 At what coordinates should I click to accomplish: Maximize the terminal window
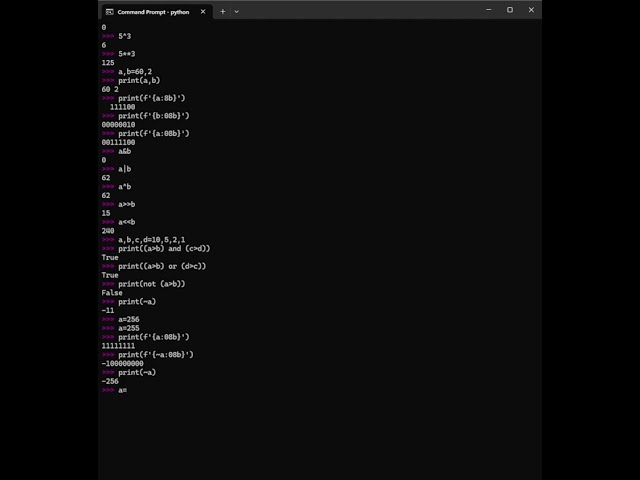(510, 10)
